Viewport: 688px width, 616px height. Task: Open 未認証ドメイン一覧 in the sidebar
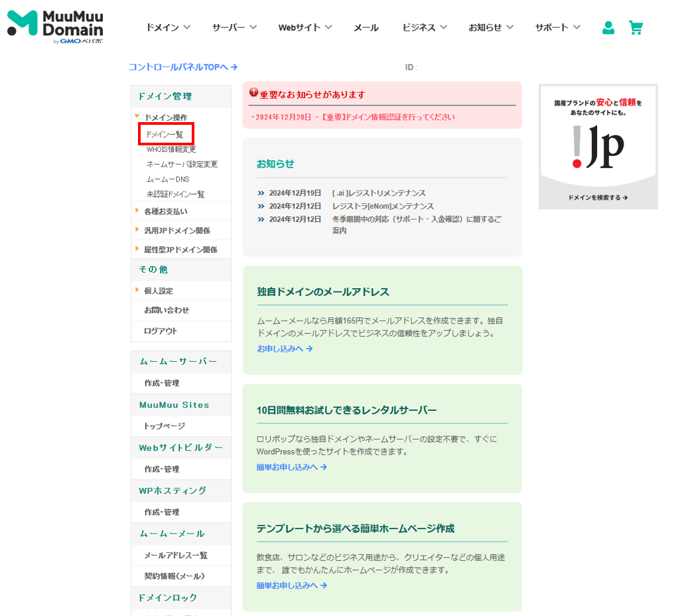pyautogui.click(x=175, y=194)
